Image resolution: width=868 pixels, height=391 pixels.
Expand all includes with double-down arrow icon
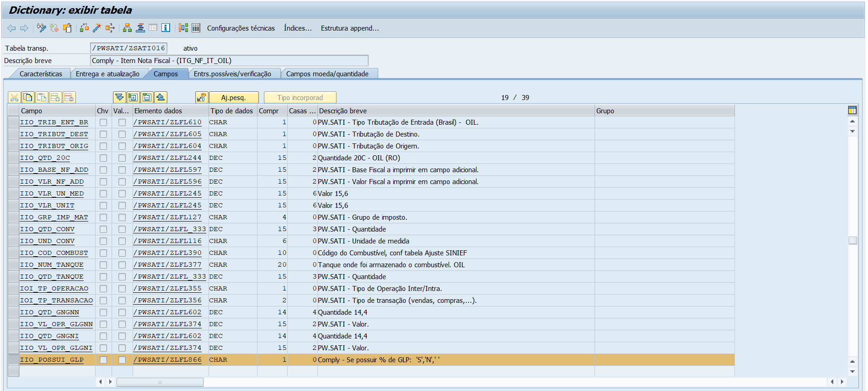pyautogui.click(x=119, y=97)
